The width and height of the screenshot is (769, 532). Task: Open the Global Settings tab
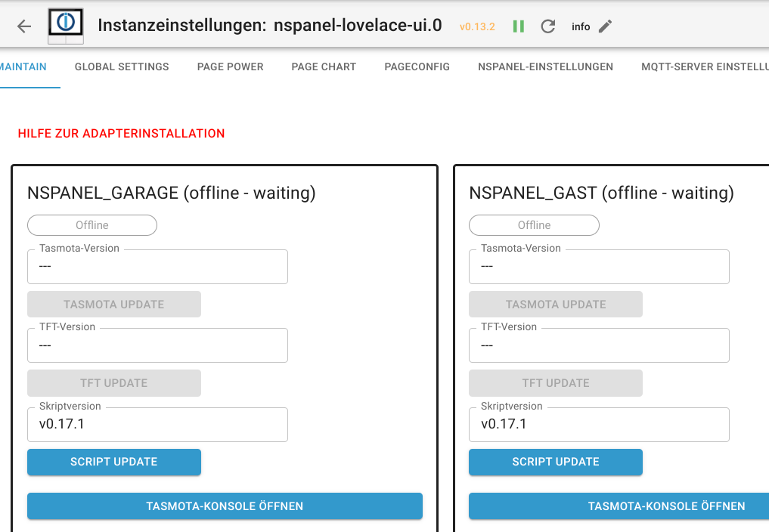click(x=122, y=66)
